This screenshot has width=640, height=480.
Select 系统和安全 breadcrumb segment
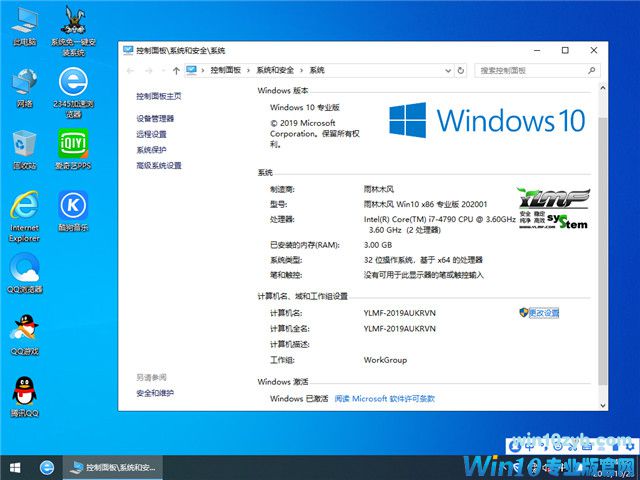275,70
